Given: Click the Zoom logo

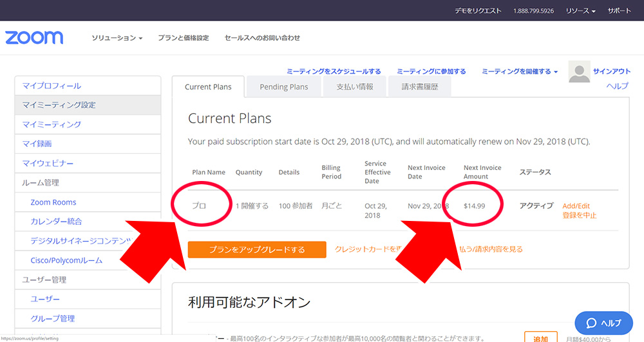Looking at the screenshot, I should [34, 37].
